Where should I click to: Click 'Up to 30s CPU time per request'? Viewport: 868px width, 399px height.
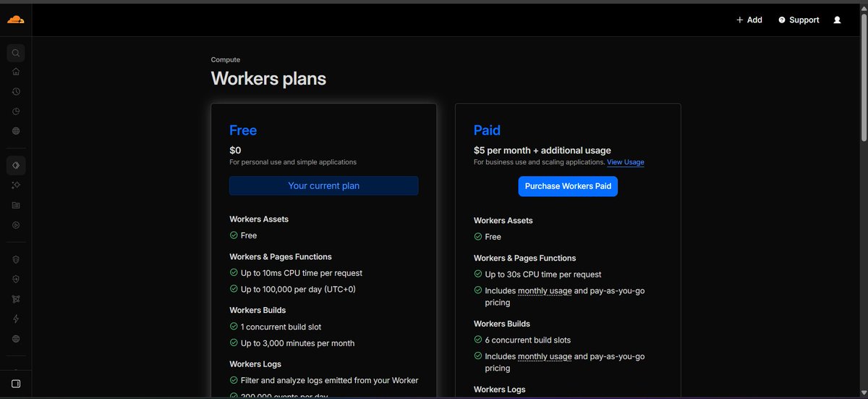543,274
